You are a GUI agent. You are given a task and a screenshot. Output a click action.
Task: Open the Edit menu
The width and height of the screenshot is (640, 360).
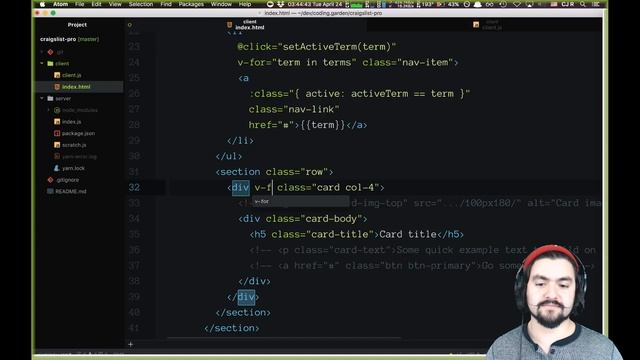coord(96,4)
